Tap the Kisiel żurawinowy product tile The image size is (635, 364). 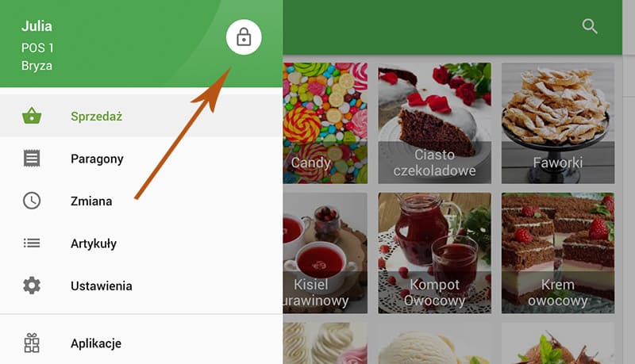(x=325, y=253)
